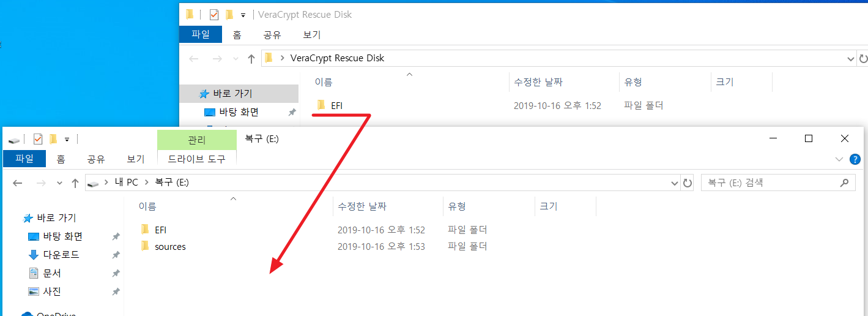The width and height of the screenshot is (868, 316).
Task: Select 바탕 화면 in the 복구 (E:) navigation pane
Action: 62,236
